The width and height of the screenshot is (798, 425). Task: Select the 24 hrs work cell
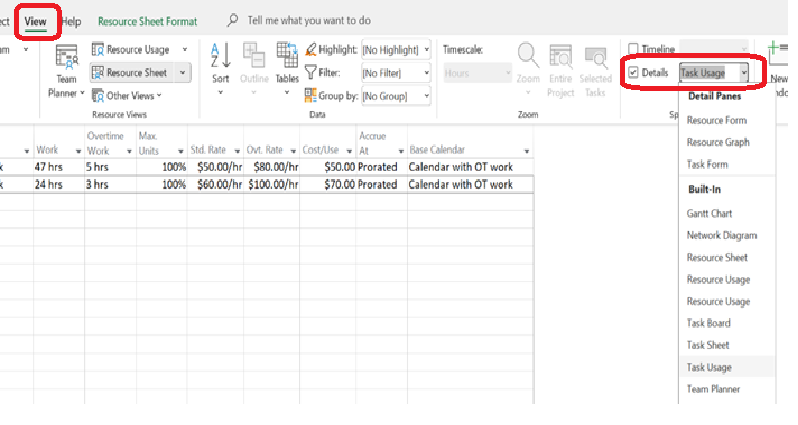(59, 184)
